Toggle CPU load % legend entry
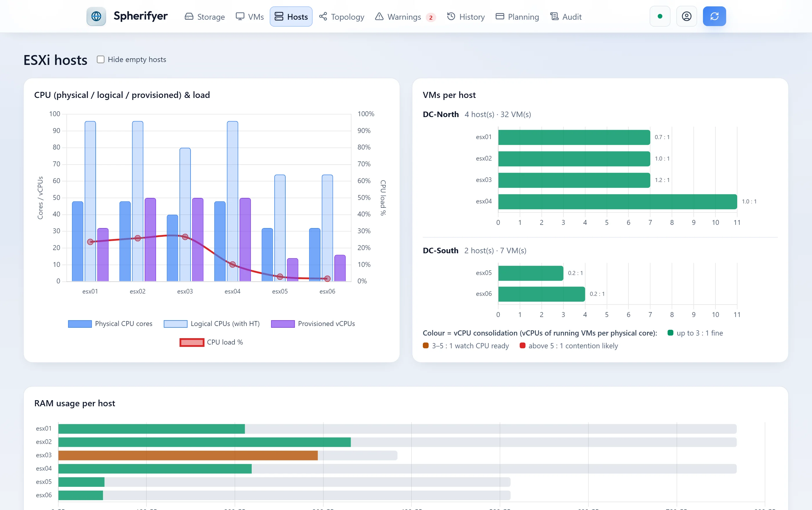Image resolution: width=812 pixels, height=510 pixels. pos(211,342)
